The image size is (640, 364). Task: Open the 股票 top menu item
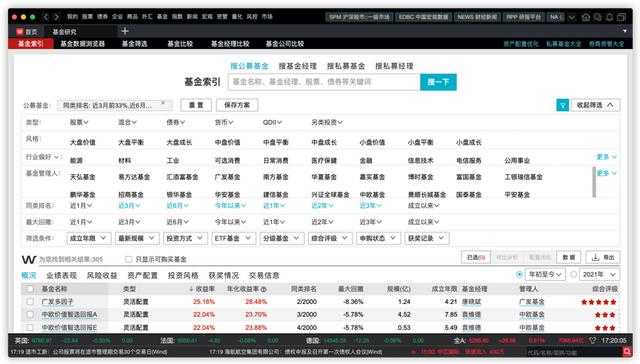coord(87,17)
